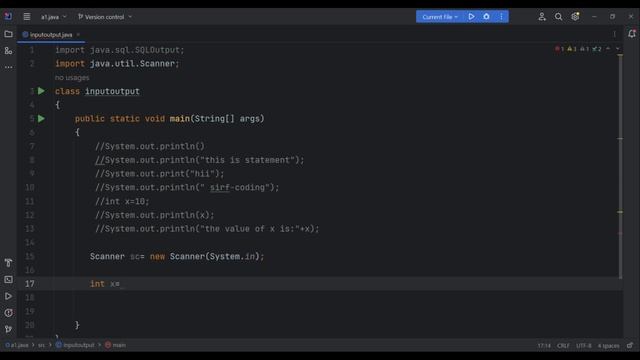The image size is (640, 360).
Task: Place cursor after 'int x=' on line 17
Action: (120, 284)
